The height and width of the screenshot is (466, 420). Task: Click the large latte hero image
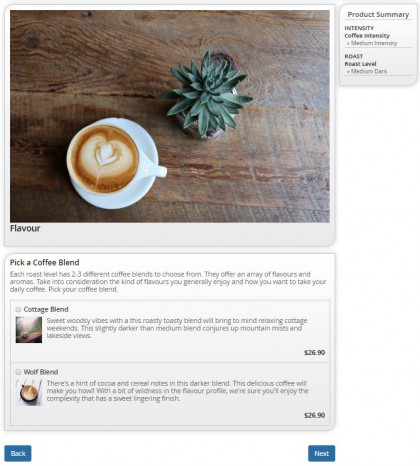coord(170,116)
